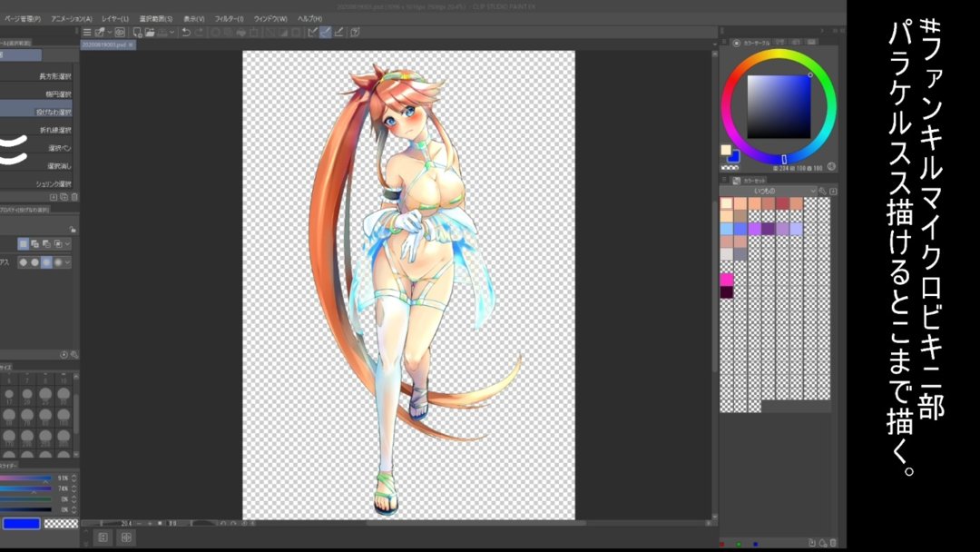
Task: Open the 選択範囲(S) menu
Action: point(156,19)
